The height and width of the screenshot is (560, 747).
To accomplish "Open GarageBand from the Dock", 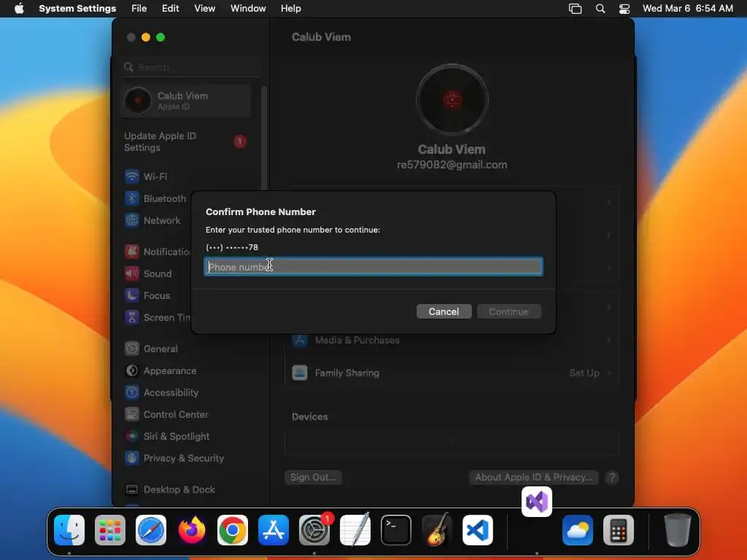I will coord(437,530).
